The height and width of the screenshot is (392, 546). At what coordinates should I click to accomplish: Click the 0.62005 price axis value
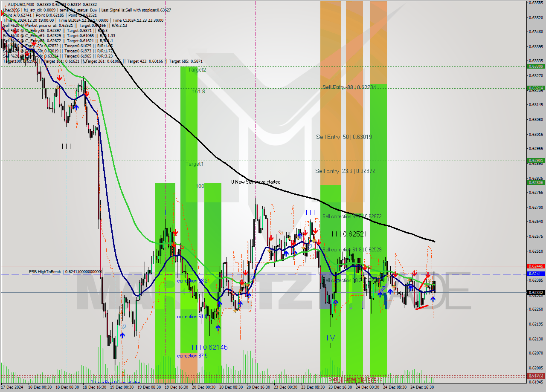coord(536,368)
